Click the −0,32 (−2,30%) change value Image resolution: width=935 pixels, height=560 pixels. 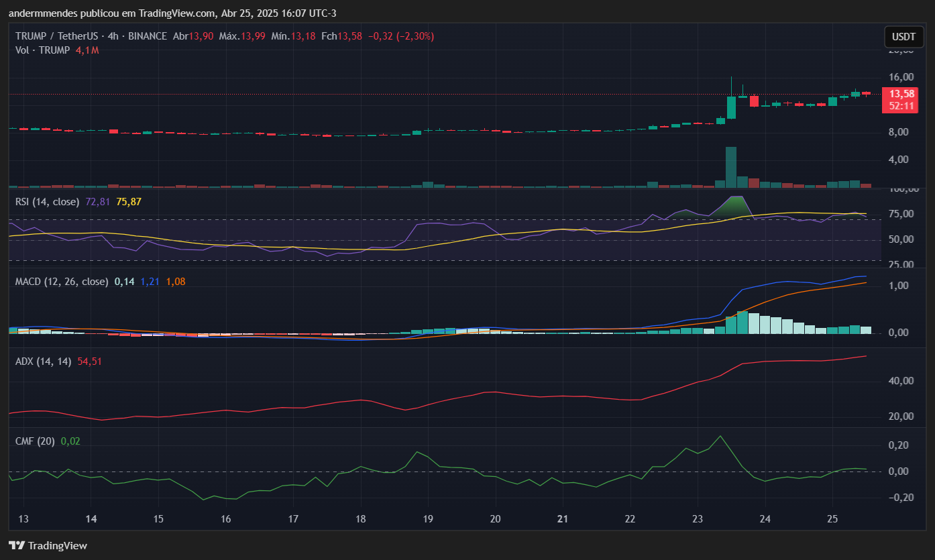(401, 36)
